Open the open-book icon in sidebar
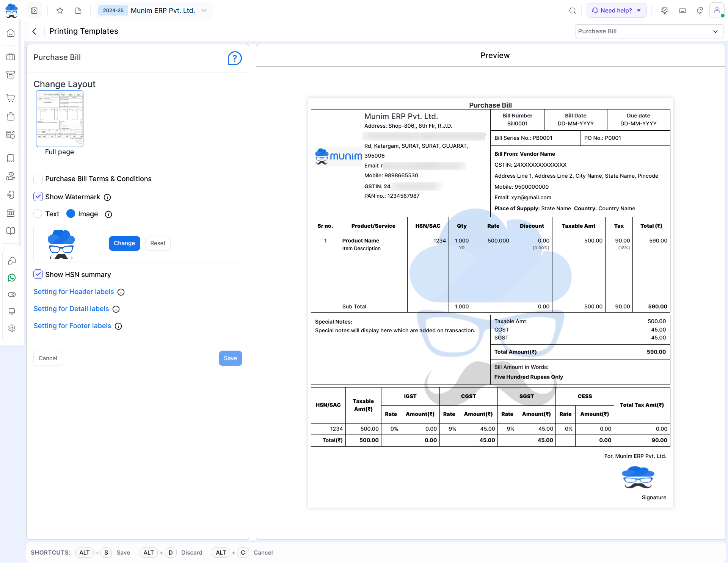Image resolution: width=728 pixels, height=563 pixels. pyautogui.click(x=11, y=231)
